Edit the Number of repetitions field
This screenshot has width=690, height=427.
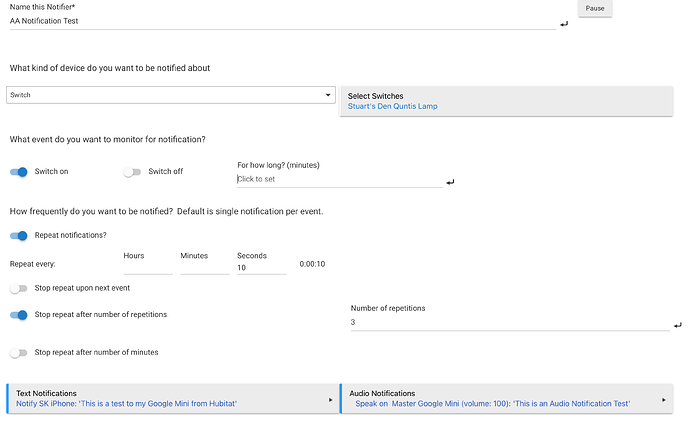click(x=510, y=322)
